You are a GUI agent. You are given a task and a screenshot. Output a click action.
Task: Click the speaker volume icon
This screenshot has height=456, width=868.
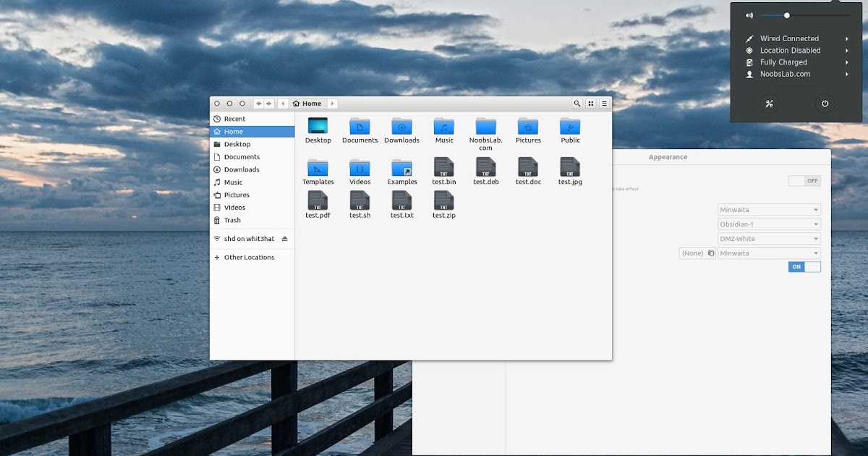coord(749,14)
